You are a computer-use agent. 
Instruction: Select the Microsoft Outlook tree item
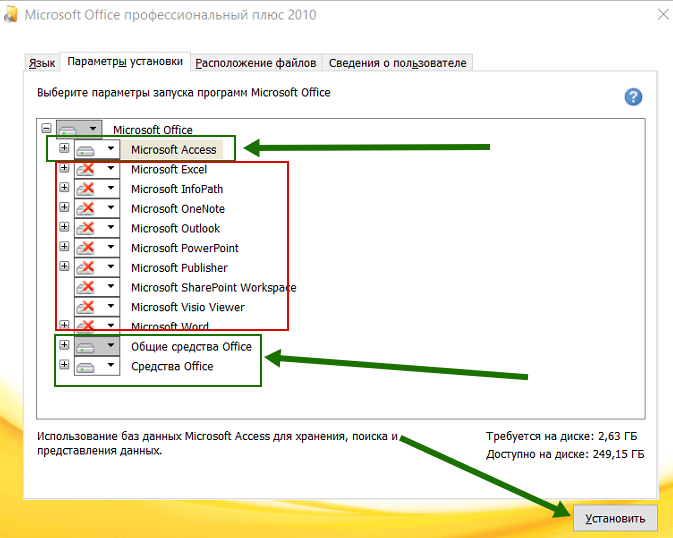[x=175, y=228]
